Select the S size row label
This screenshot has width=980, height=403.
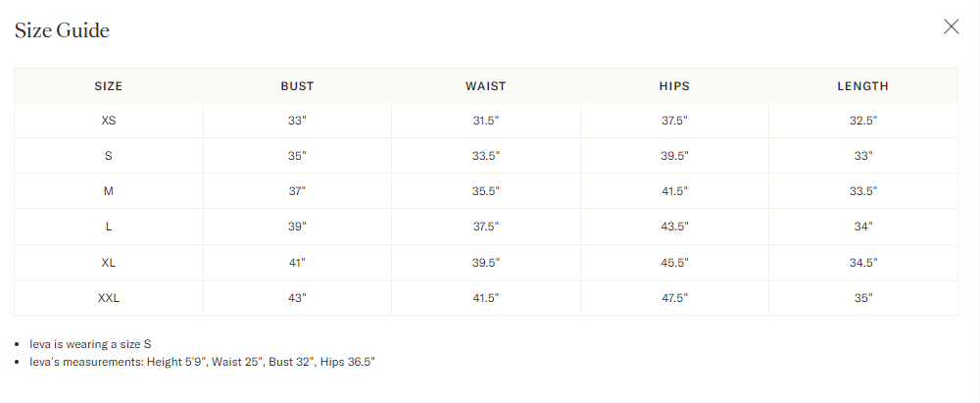tap(109, 156)
